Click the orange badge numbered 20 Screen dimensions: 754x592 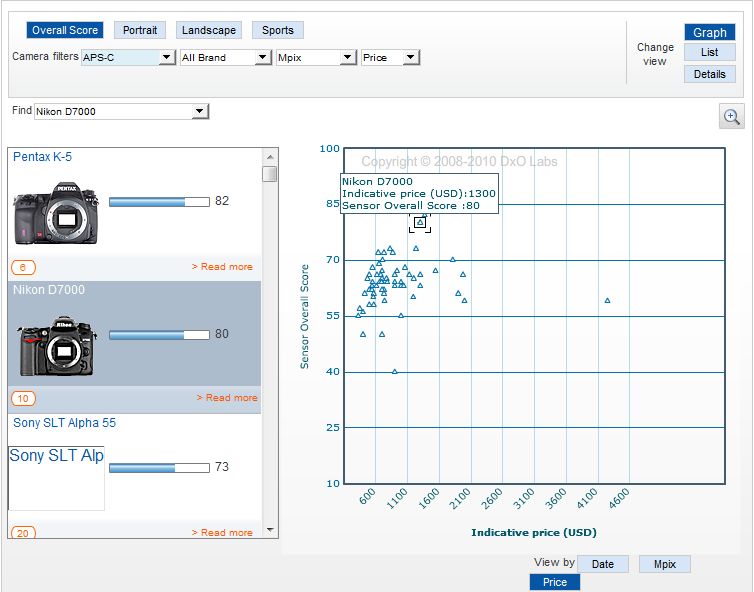point(23,532)
